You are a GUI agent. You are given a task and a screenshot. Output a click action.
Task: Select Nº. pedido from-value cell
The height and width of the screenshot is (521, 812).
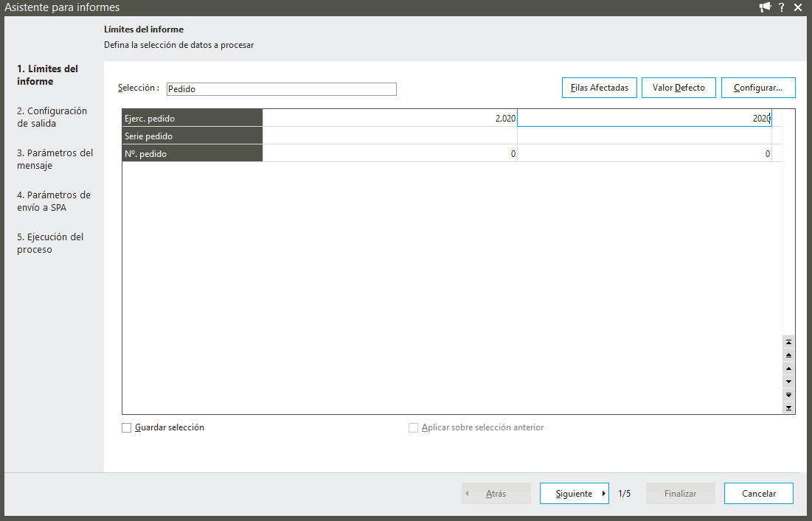tap(390, 153)
